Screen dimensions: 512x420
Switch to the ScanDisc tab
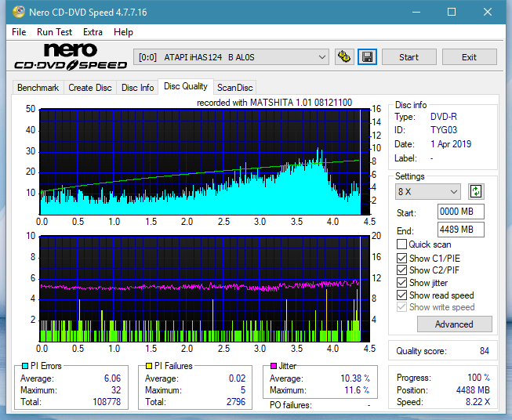click(x=234, y=88)
